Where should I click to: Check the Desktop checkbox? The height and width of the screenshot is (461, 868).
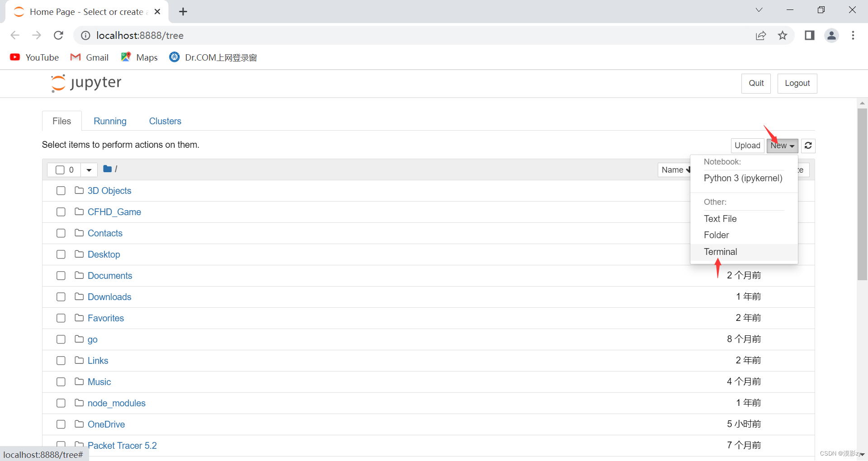pos(61,254)
